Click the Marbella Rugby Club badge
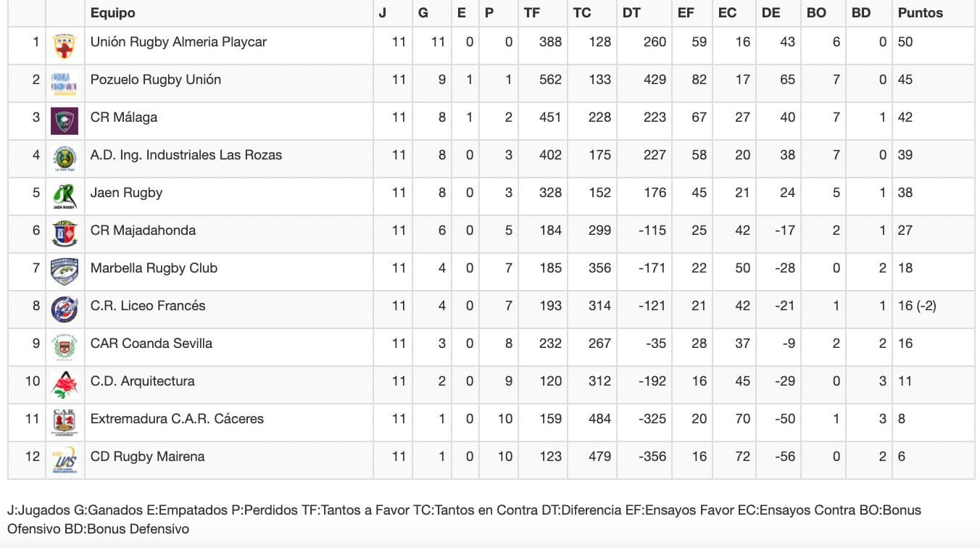Screen dimensions: 980x548 click(65, 272)
